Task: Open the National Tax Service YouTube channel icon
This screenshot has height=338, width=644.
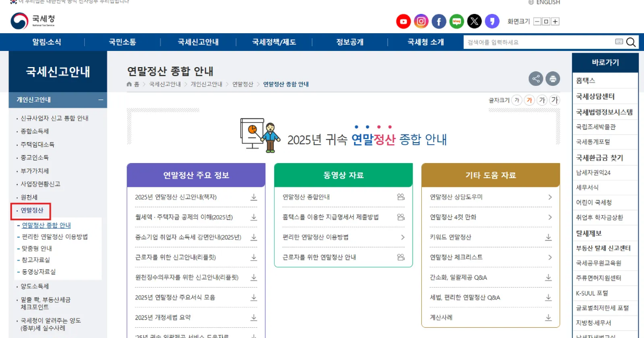Action: click(x=404, y=21)
